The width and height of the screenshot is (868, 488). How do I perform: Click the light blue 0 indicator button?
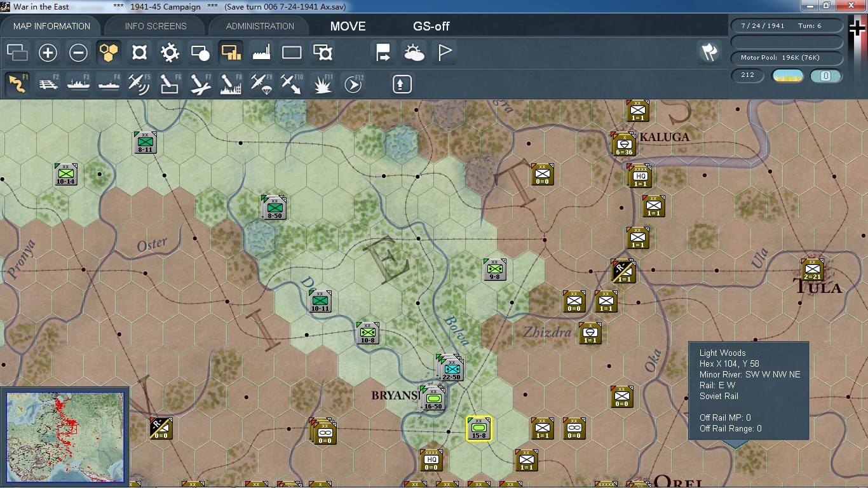pyautogui.click(x=826, y=76)
